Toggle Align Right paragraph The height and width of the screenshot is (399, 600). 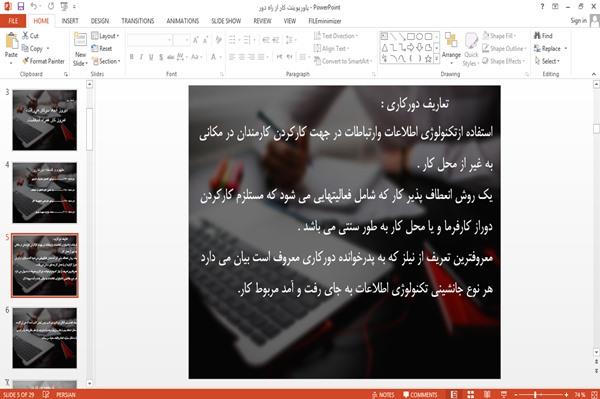(x=251, y=57)
